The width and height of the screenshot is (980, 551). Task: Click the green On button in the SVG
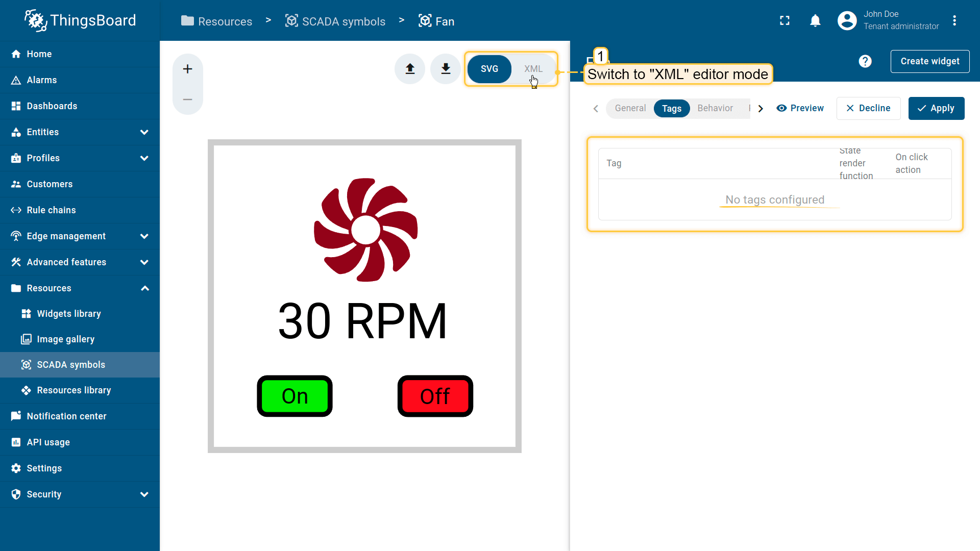(295, 396)
